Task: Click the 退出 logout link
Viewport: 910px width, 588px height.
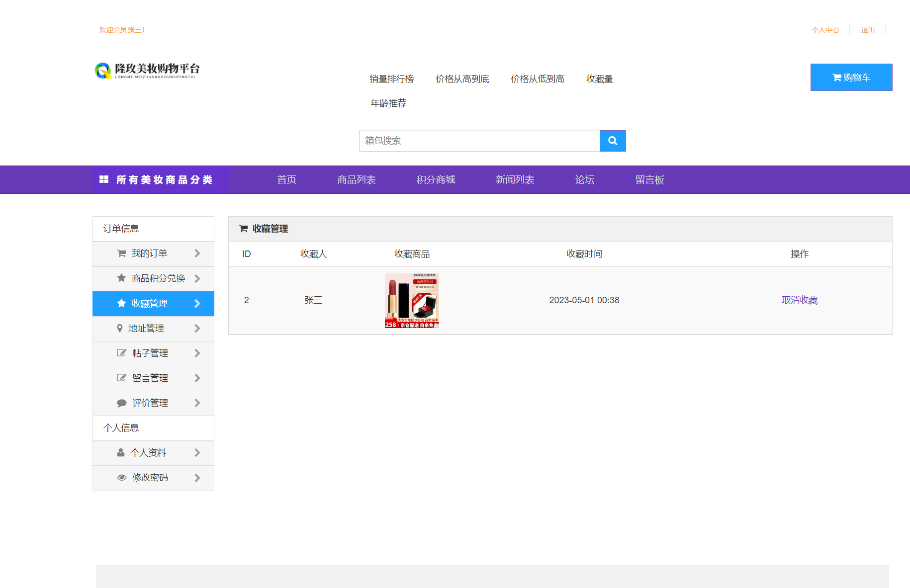Action: tap(867, 30)
